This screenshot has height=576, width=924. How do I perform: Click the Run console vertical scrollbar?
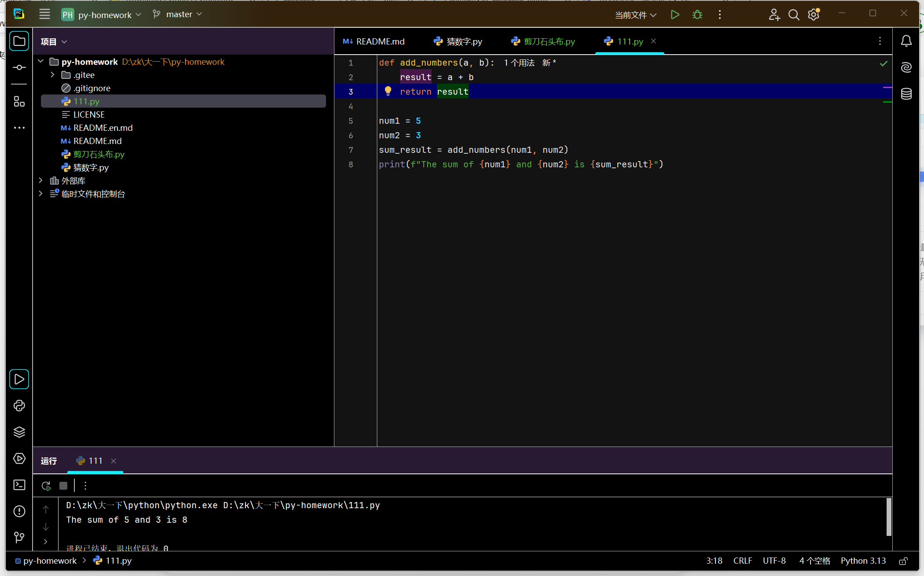[888, 517]
